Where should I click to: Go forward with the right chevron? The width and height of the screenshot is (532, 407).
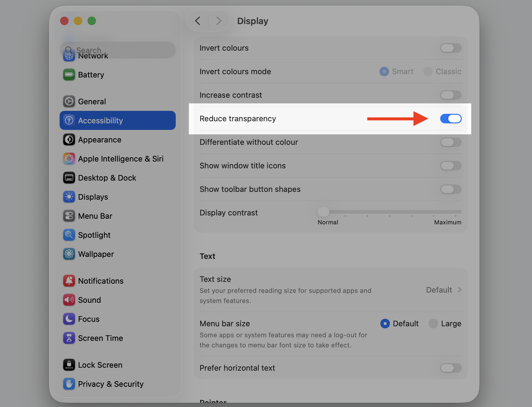(x=219, y=21)
